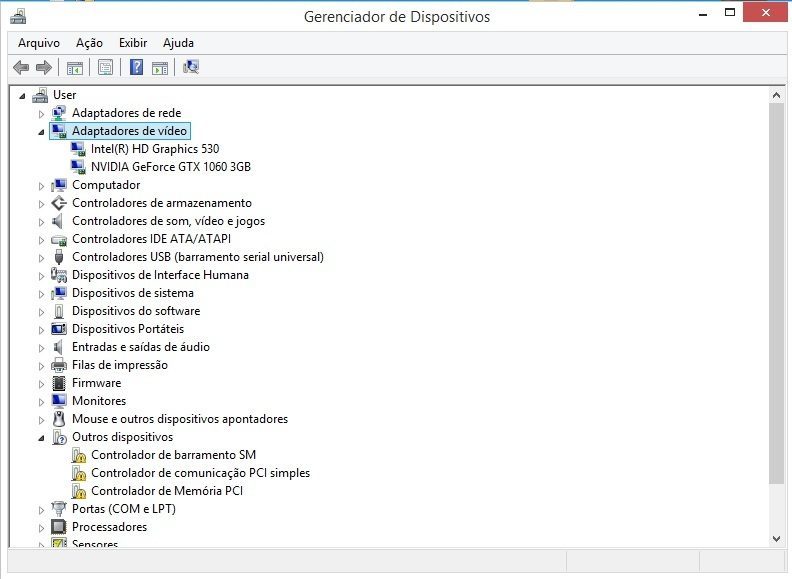Select the Adaptadores de vídeo label
The image size is (792, 579).
coord(129,131)
